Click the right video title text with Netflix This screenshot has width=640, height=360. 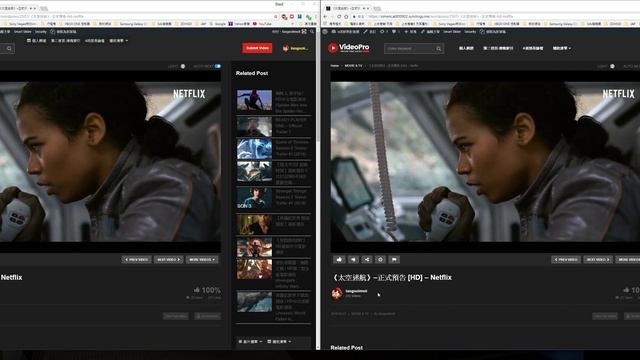click(392, 278)
